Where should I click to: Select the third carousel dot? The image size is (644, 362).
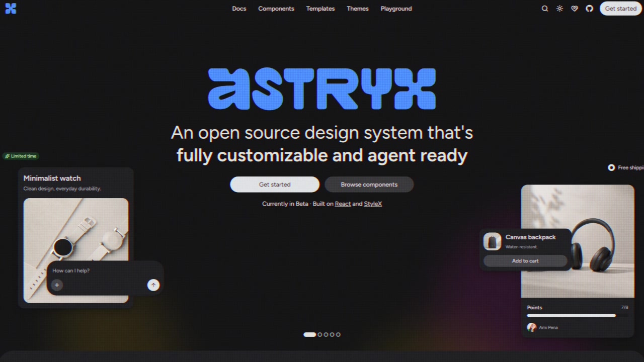(326, 334)
